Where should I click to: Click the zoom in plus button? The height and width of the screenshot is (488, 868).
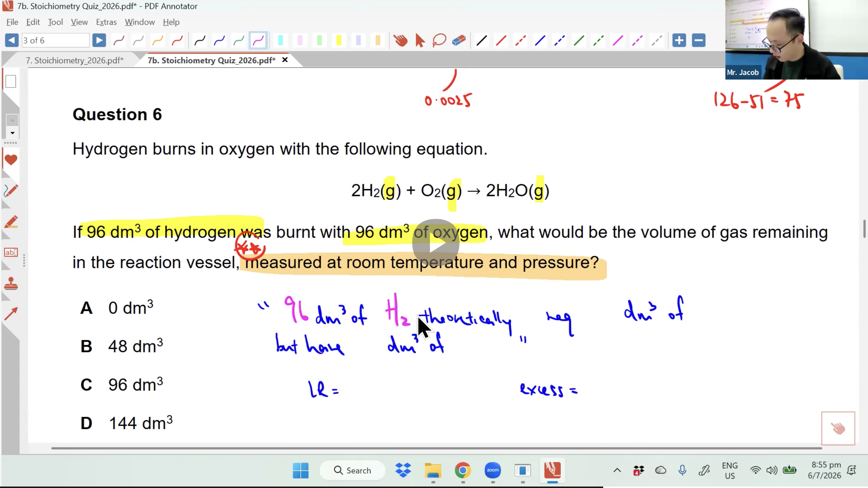coord(679,40)
